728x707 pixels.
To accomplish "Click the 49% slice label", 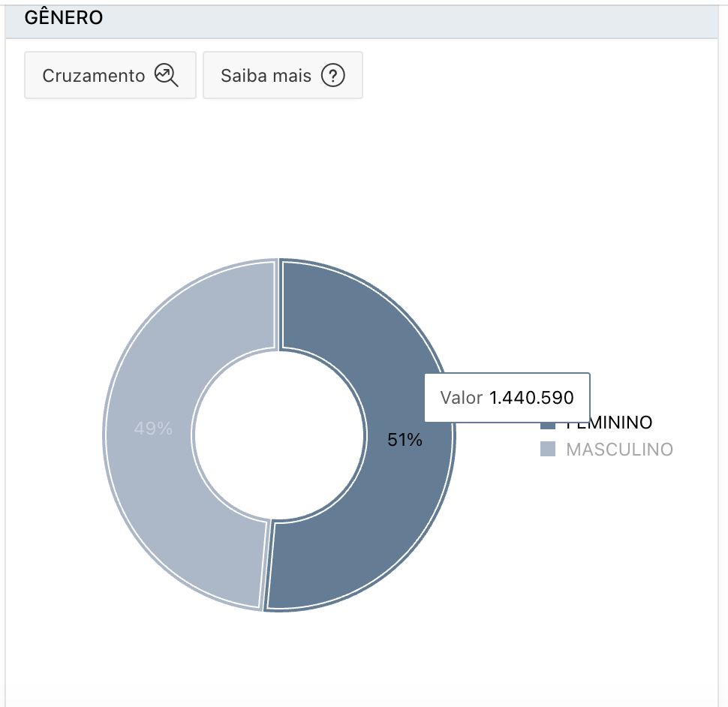I will pyautogui.click(x=153, y=428).
